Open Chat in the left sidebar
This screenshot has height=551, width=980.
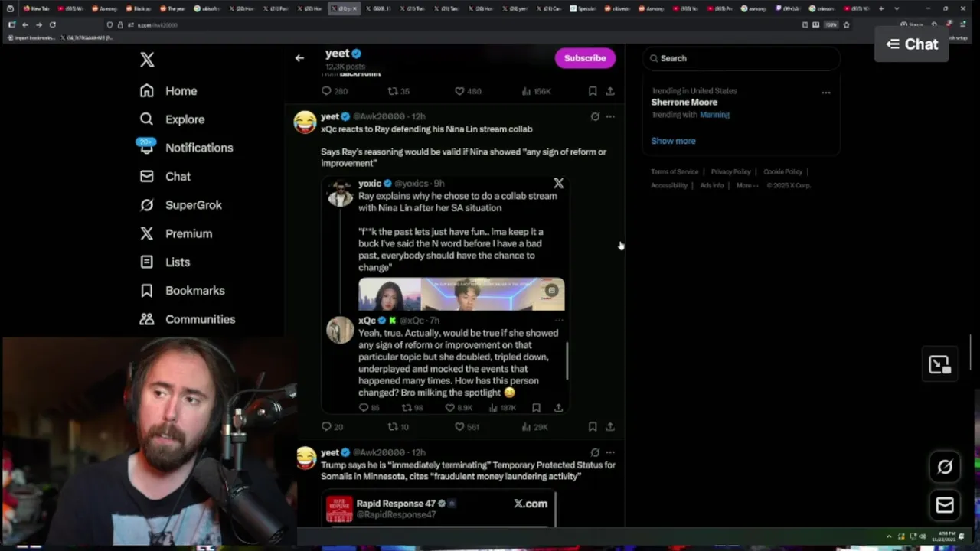click(x=165, y=177)
